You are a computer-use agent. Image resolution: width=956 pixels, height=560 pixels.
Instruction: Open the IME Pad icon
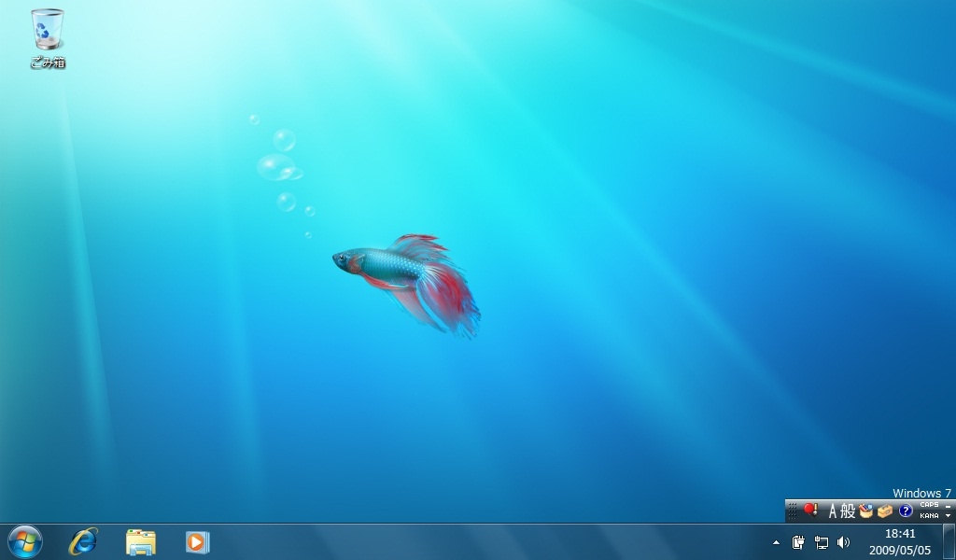pos(865,511)
